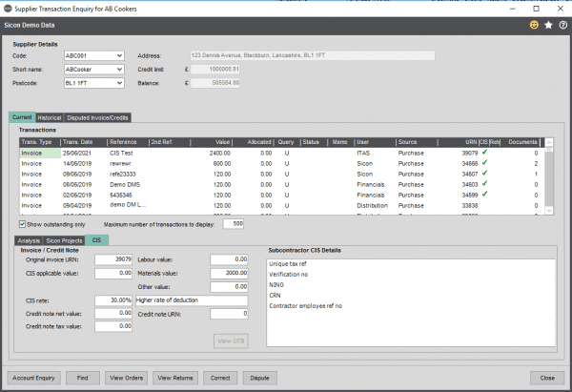Viewport: 572px width, 392px height.
Task: Open the Disputed Invoice/Credits tab
Action: [x=97, y=118]
